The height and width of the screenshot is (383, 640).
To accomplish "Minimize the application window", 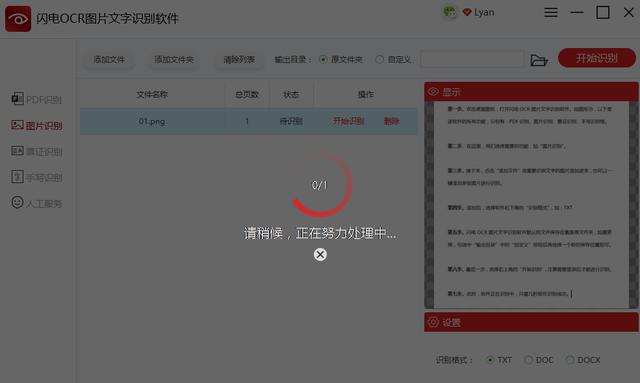I will pos(577,13).
